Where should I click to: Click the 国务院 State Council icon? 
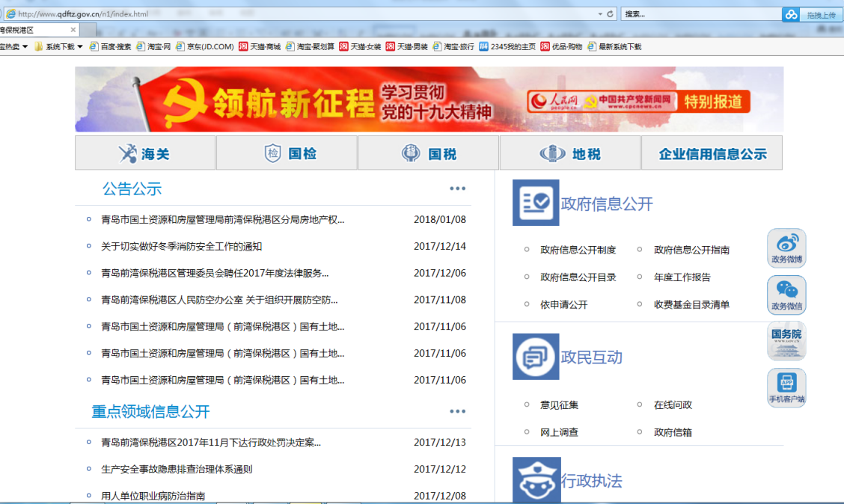(786, 341)
